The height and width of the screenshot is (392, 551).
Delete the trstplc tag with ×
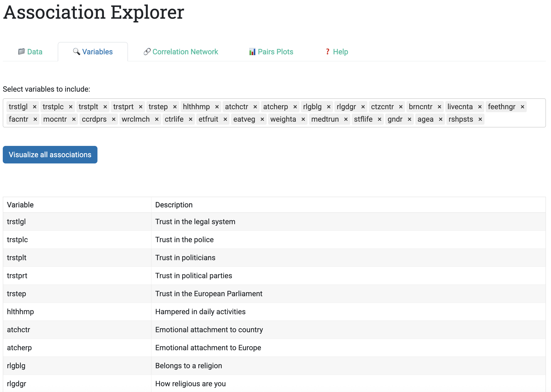click(70, 107)
